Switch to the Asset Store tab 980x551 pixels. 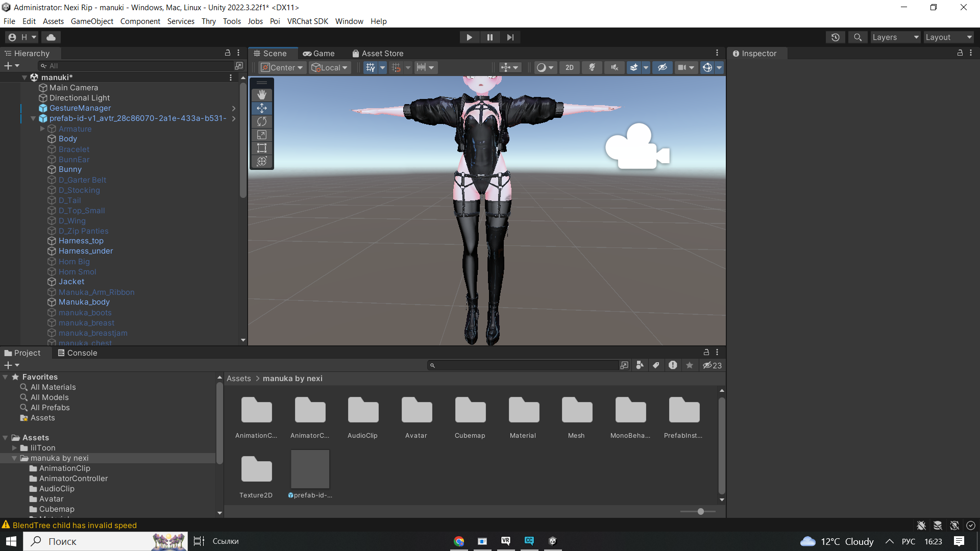coord(378,54)
